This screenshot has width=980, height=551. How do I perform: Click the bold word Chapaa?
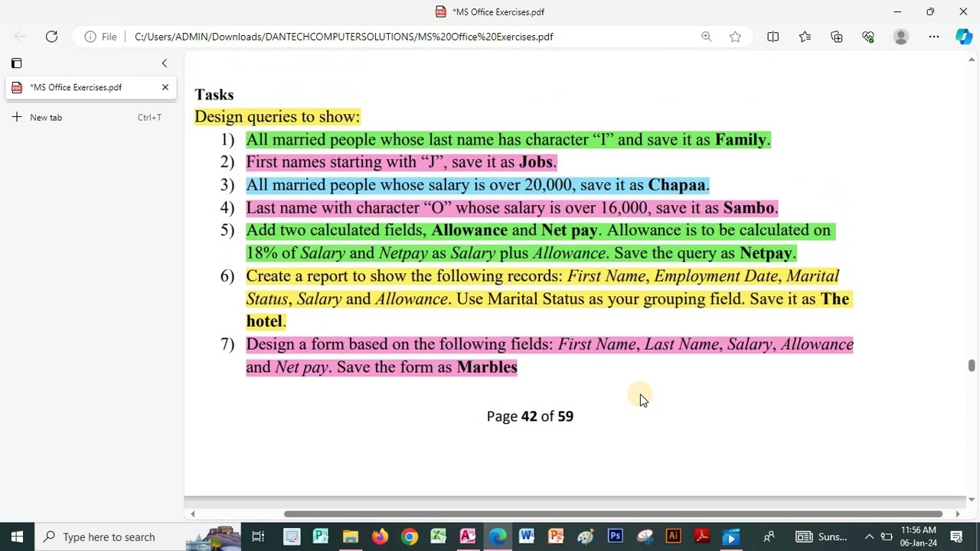(x=677, y=185)
